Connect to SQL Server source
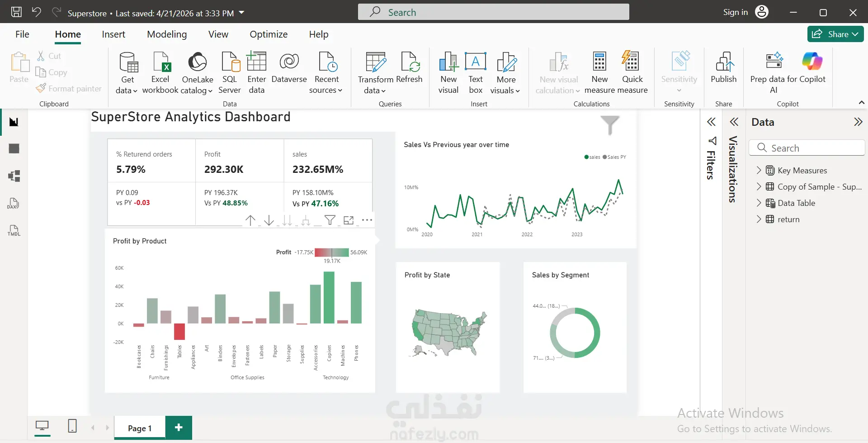Viewport: 868px width, 443px height. (x=230, y=72)
